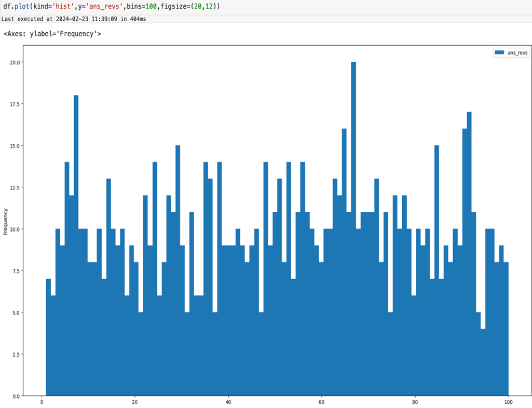Viewport: 532px width, 408px height.
Task: Click the x-axis tick label 100
Action: [508, 402]
